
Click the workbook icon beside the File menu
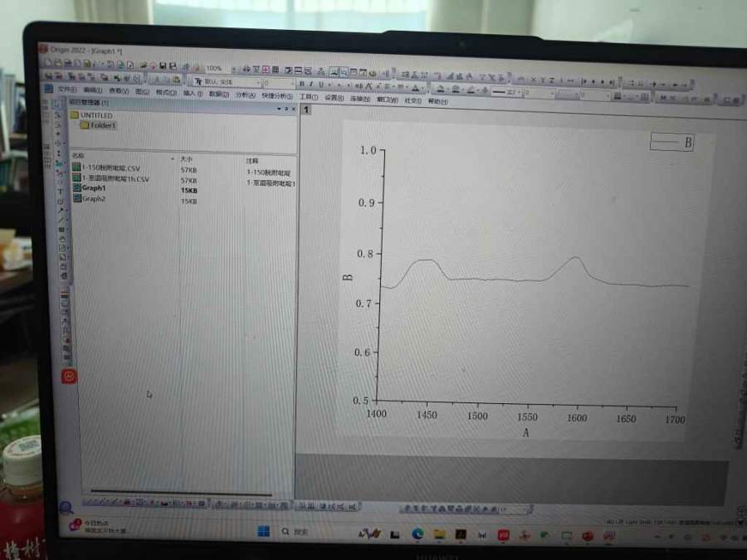[48, 89]
